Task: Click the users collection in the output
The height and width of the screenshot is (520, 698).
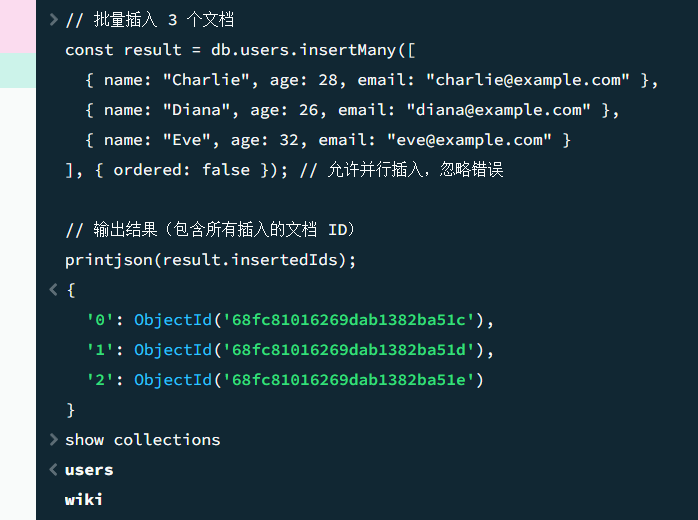Action: point(89,470)
